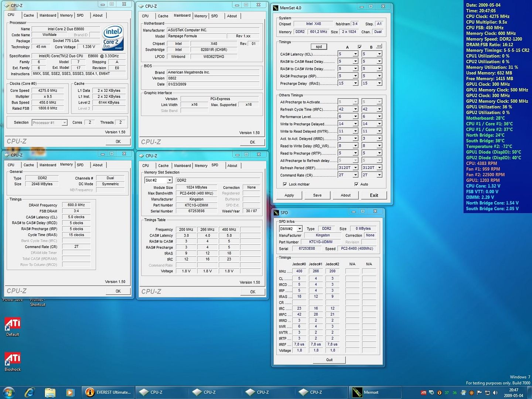Click the Part Number KTC1G-UDIMM field in CPU-Z

197,205
